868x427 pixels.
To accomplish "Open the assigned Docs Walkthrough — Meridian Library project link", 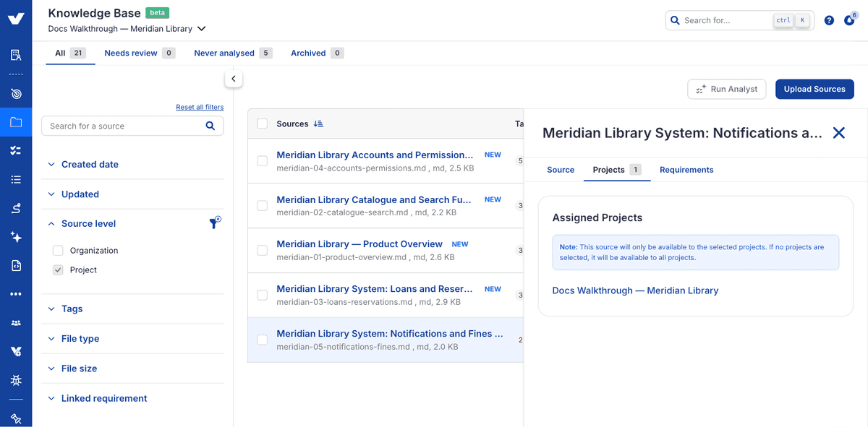I will (635, 290).
